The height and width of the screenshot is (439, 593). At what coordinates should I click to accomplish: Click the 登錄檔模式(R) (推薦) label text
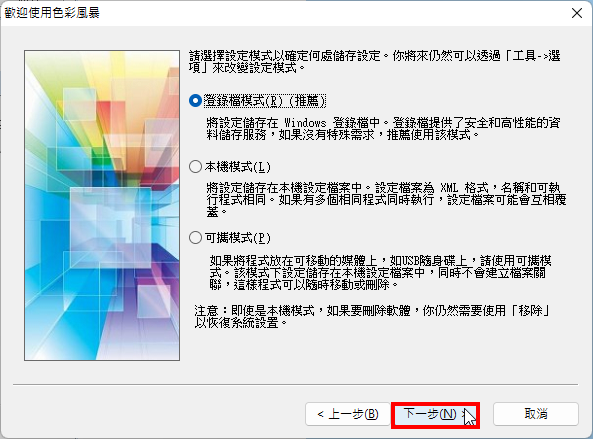tap(265, 101)
